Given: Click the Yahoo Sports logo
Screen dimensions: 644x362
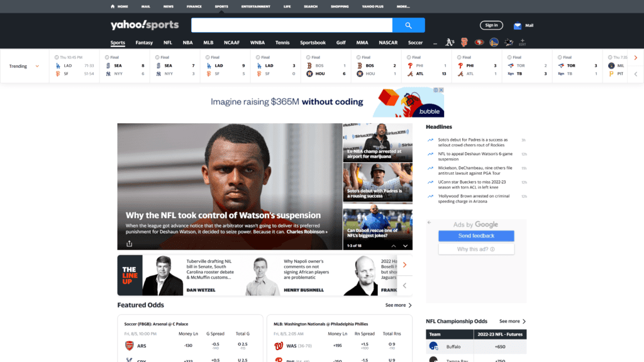Looking at the screenshot, I should pyautogui.click(x=145, y=25).
